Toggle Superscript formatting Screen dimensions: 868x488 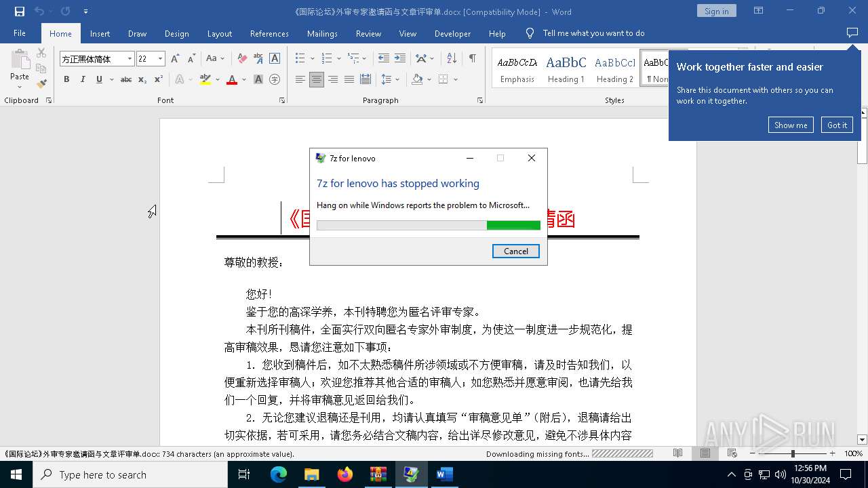coord(159,79)
